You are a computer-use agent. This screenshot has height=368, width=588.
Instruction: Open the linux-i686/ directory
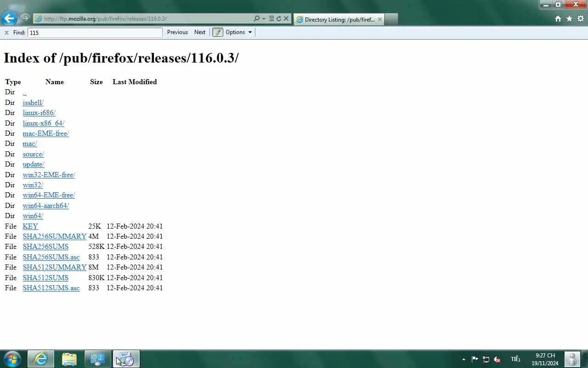39,113
